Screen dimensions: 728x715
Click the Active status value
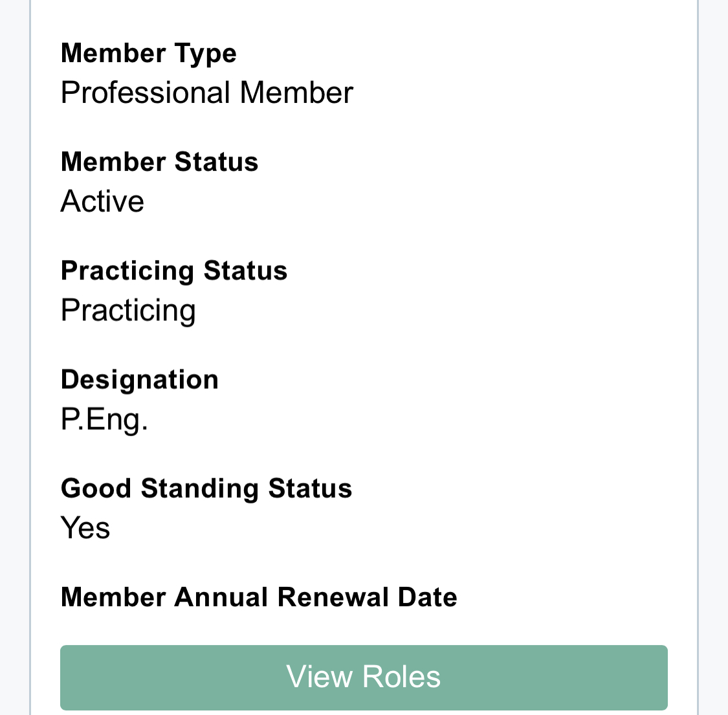click(x=103, y=201)
